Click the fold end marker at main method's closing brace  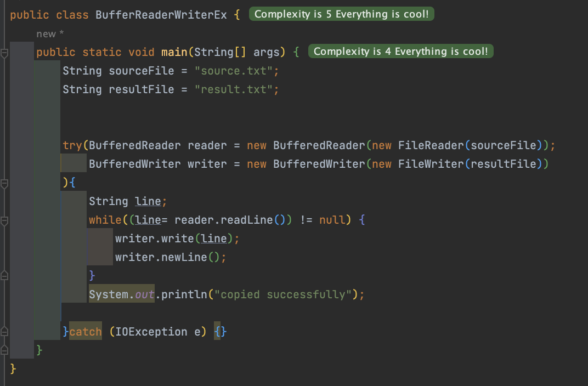[4, 350]
